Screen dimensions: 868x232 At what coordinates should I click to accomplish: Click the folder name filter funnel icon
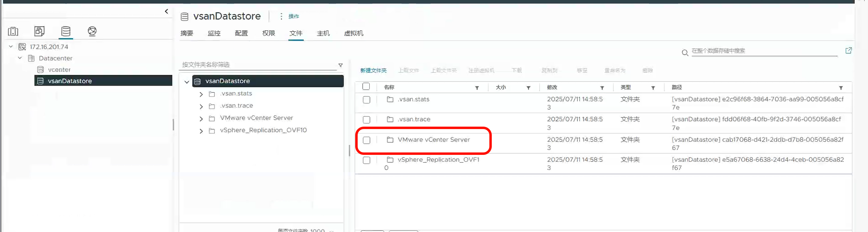tap(340, 65)
